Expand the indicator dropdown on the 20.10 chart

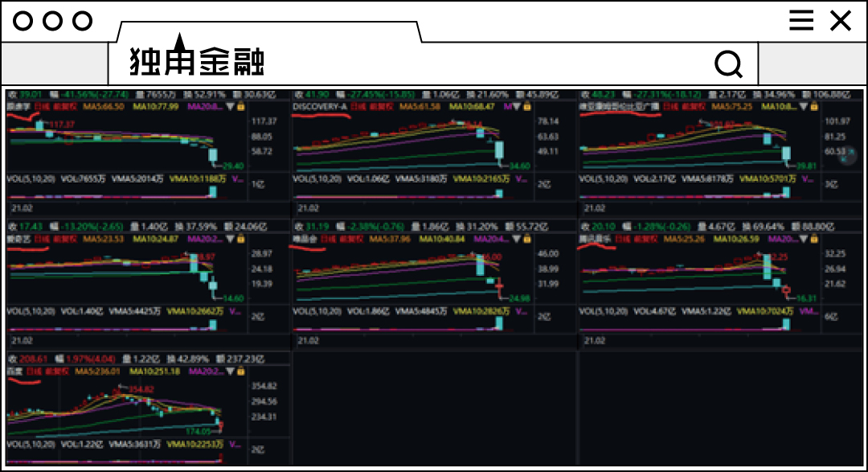pyautogui.click(x=803, y=239)
